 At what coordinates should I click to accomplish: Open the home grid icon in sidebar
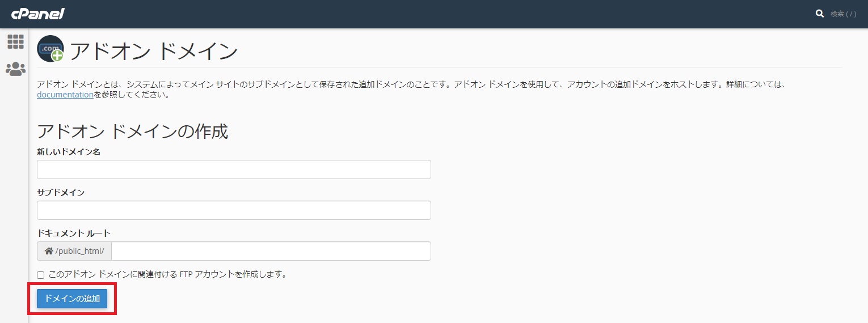pyautogui.click(x=15, y=41)
